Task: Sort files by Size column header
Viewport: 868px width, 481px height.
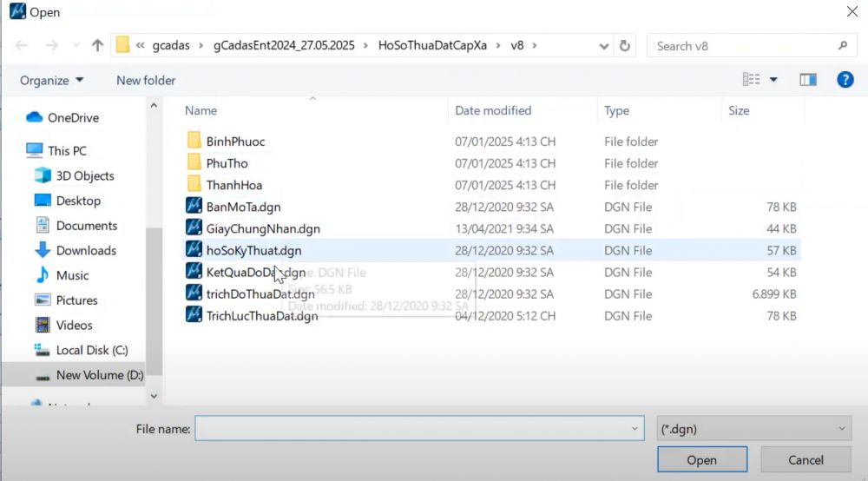Action: (x=739, y=110)
